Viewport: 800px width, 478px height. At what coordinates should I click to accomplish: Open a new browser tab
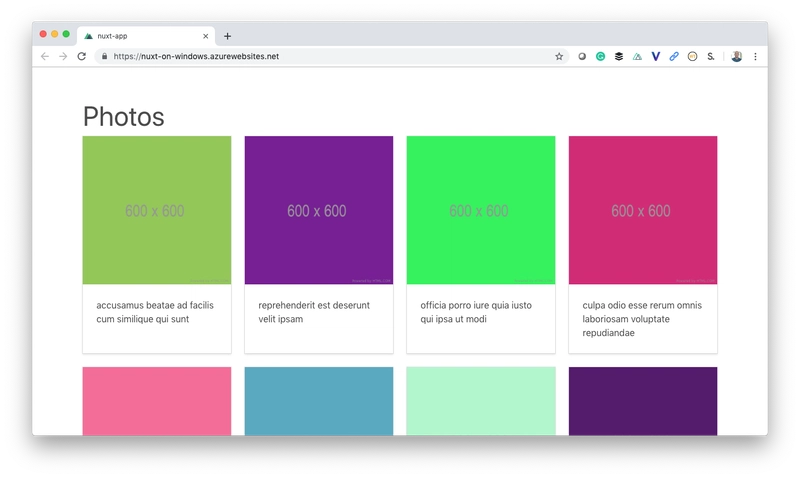[x=227, y=36]
